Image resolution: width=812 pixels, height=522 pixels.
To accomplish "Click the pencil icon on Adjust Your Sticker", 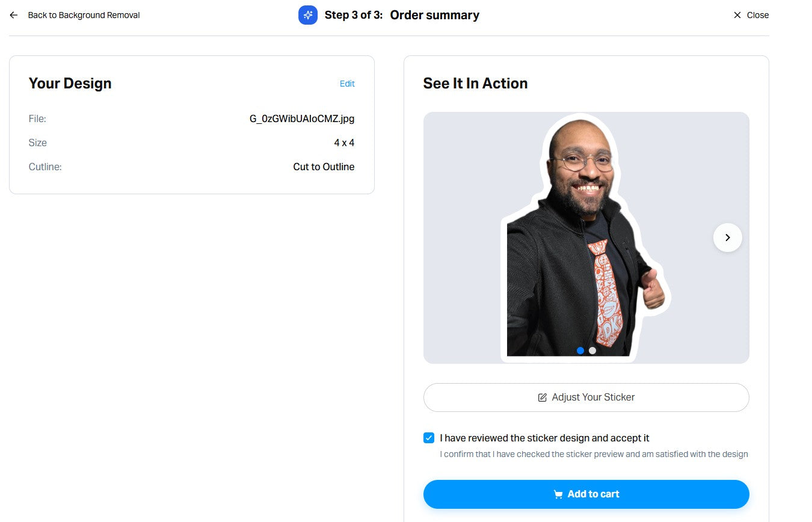I will click(x=543, y=398).
